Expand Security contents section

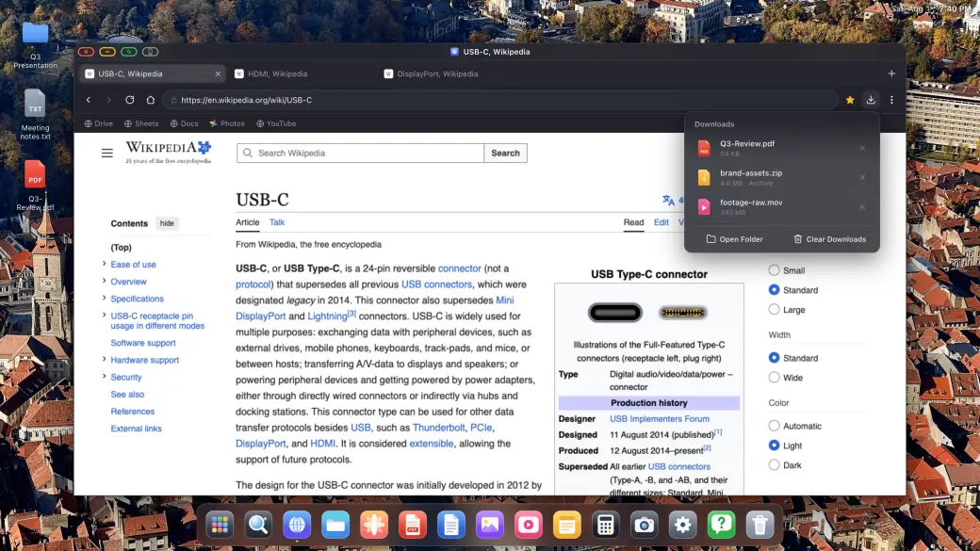pos(104,377)
